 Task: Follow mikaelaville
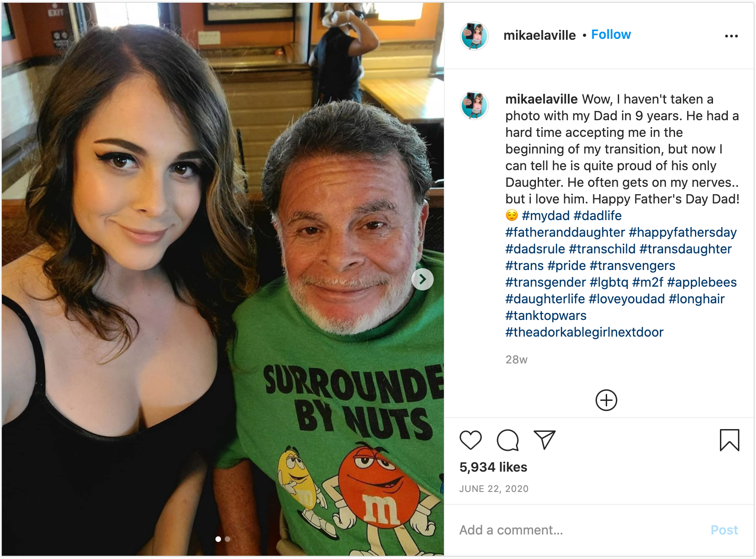611,35
